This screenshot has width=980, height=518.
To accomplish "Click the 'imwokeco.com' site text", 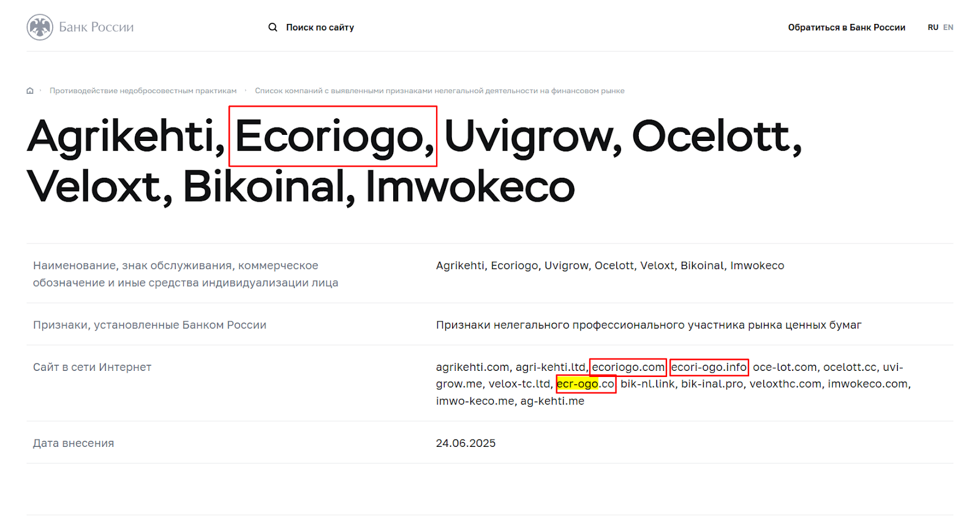I will click(867, 384).
